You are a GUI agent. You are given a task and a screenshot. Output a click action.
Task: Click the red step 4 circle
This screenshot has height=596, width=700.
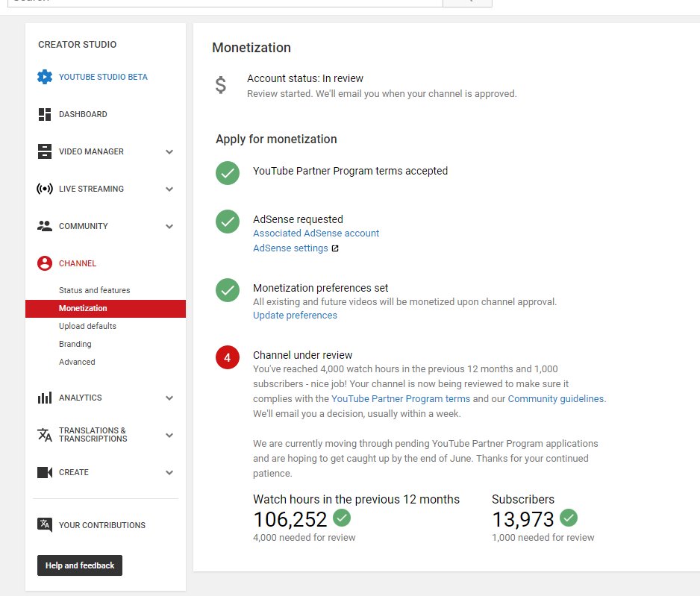(x=228, y=357)
